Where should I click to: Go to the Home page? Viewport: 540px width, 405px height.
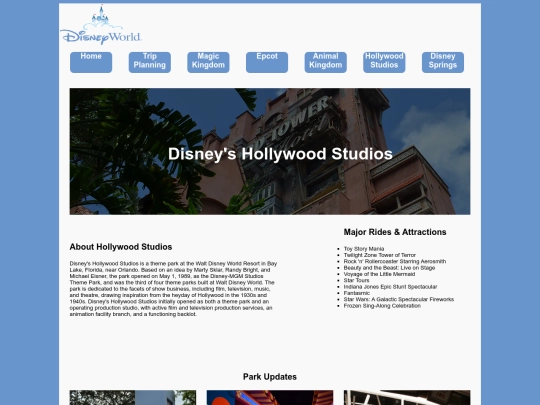coord(91,62)
